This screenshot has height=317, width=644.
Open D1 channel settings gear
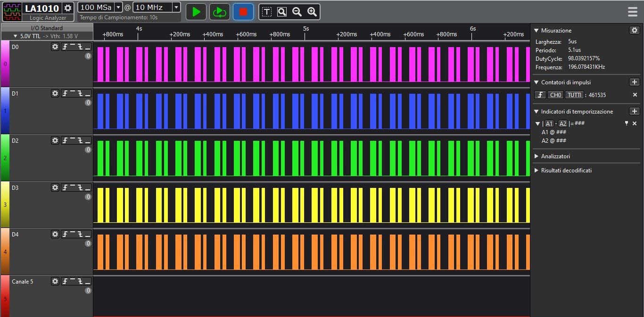tap(55, 93)
